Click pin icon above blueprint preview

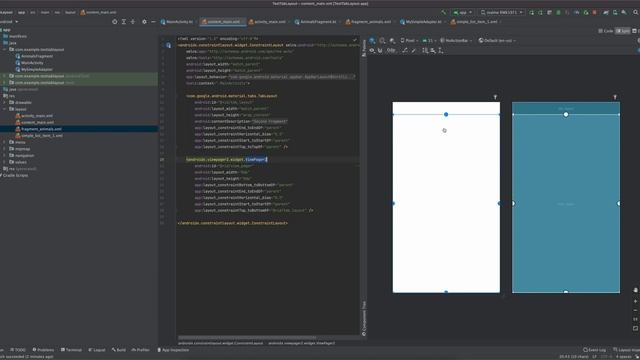pos(615,97)
